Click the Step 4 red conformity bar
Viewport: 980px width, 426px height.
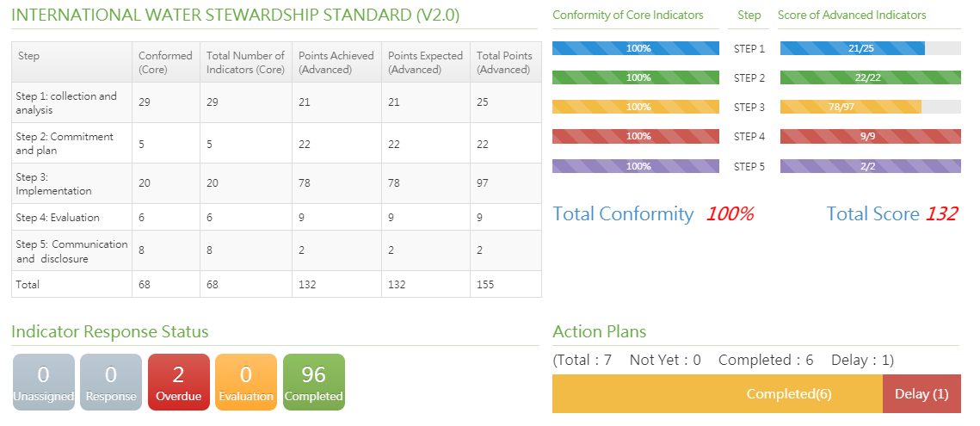[636, 136]
